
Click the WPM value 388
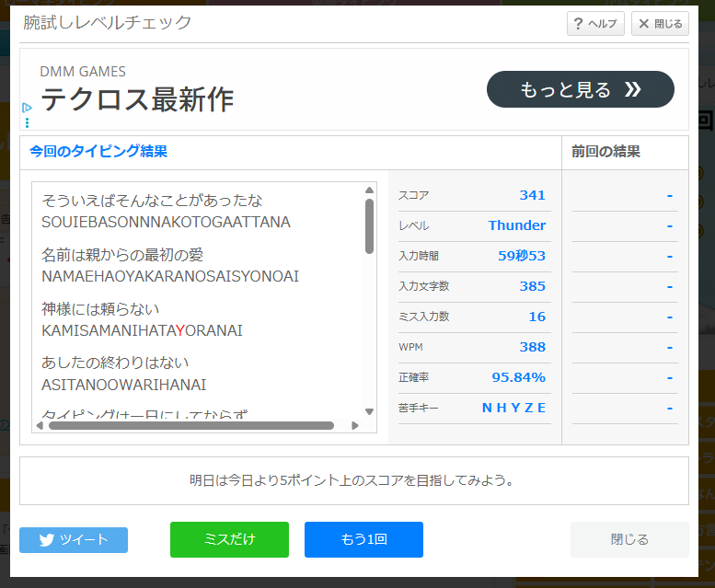tap(532, 347)
